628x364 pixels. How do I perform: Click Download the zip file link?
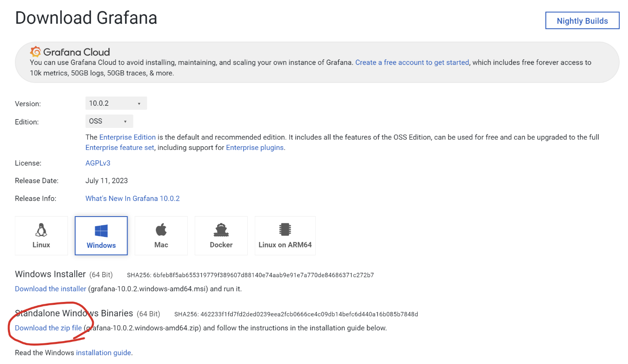pyautogui.click(x=48, y=328)
